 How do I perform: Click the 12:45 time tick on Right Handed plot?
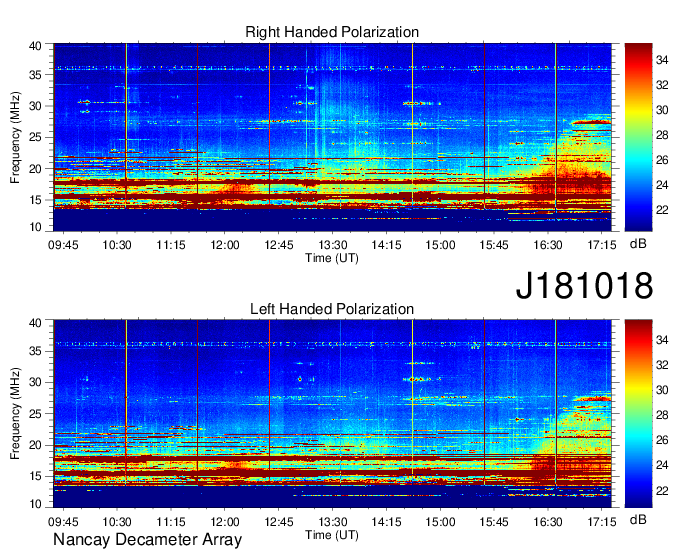[x=278, y=245]
